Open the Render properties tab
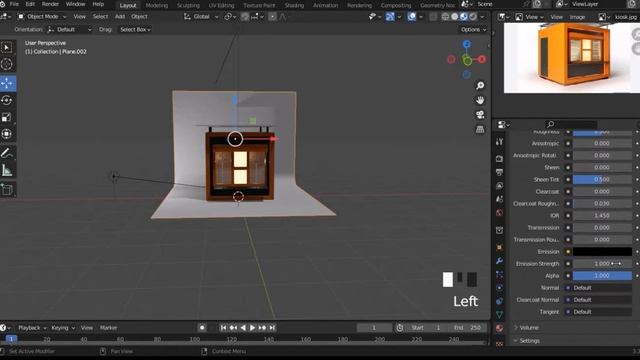This screenshot has height=360, width=640. tap(499, 158)
